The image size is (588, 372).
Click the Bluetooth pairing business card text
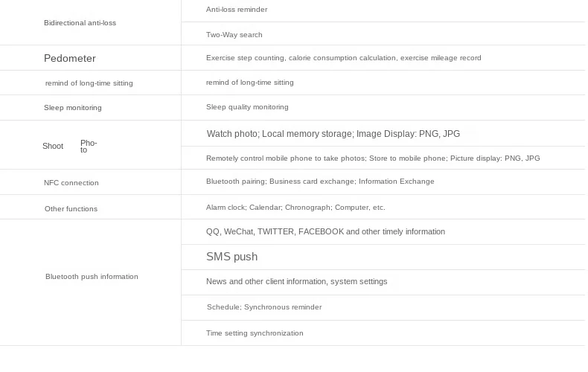(320, 182)
